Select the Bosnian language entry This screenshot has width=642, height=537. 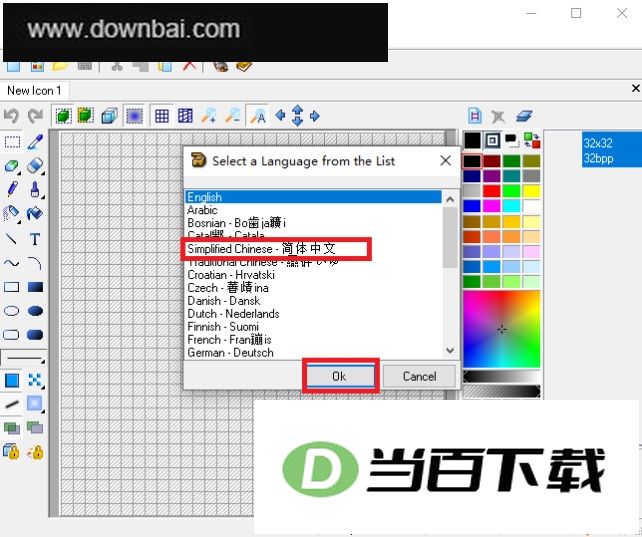[313, 223]
